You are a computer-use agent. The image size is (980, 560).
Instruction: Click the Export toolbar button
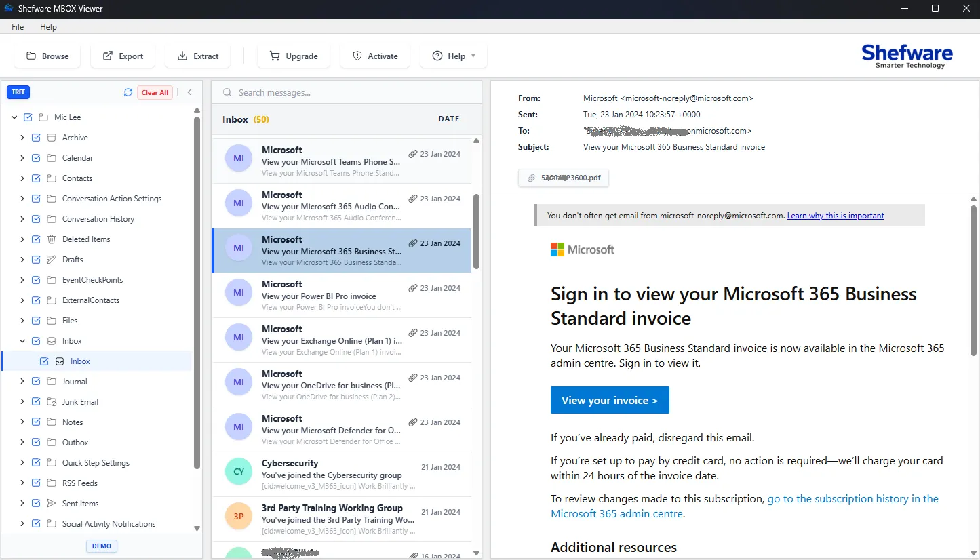pos(123,56)
